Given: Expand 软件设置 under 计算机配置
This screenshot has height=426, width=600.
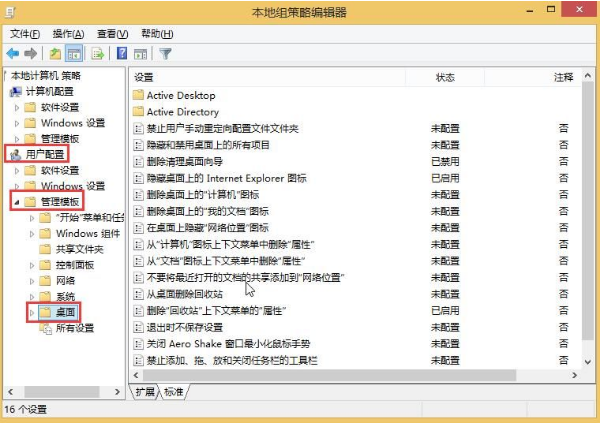Looking at the screenshot, I should tap(17, 108).
